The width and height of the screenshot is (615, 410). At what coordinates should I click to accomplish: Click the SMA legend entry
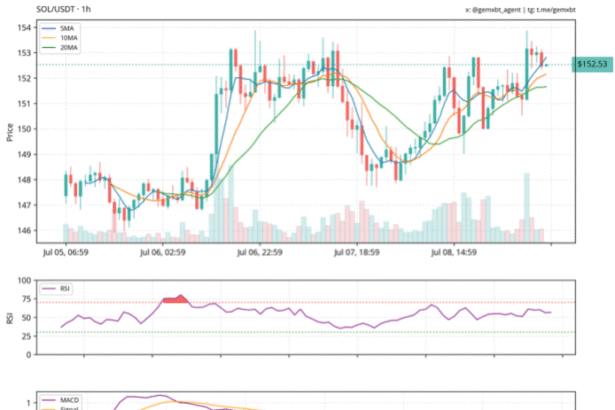point(66,29)
